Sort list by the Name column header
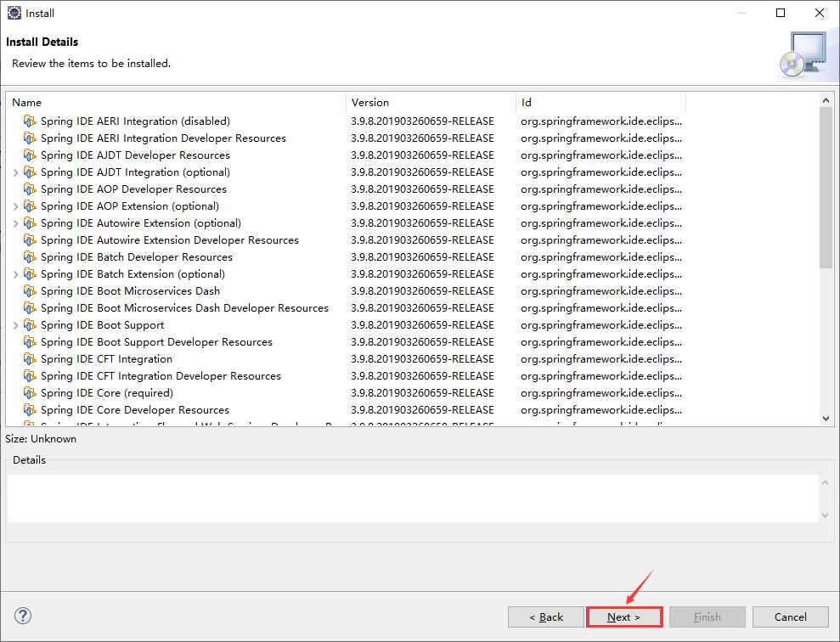Image resolution: width=840 pixels, height=642 pixels. pos(176,102)
